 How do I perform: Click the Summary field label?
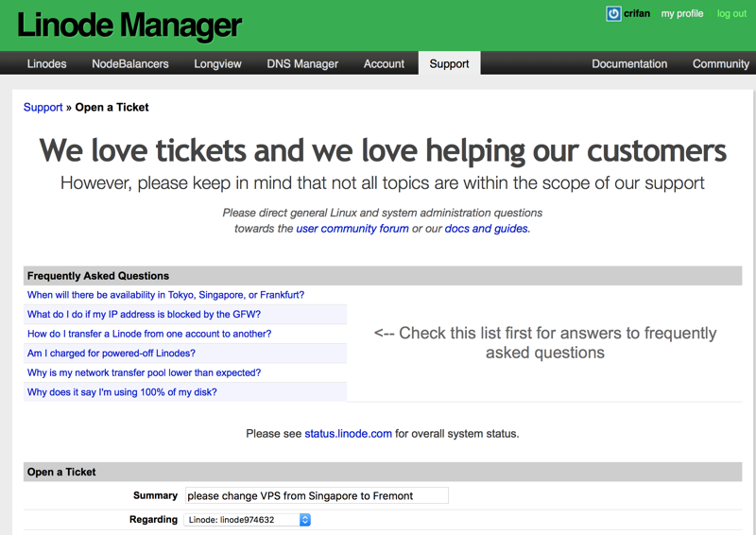click(155, 495)
